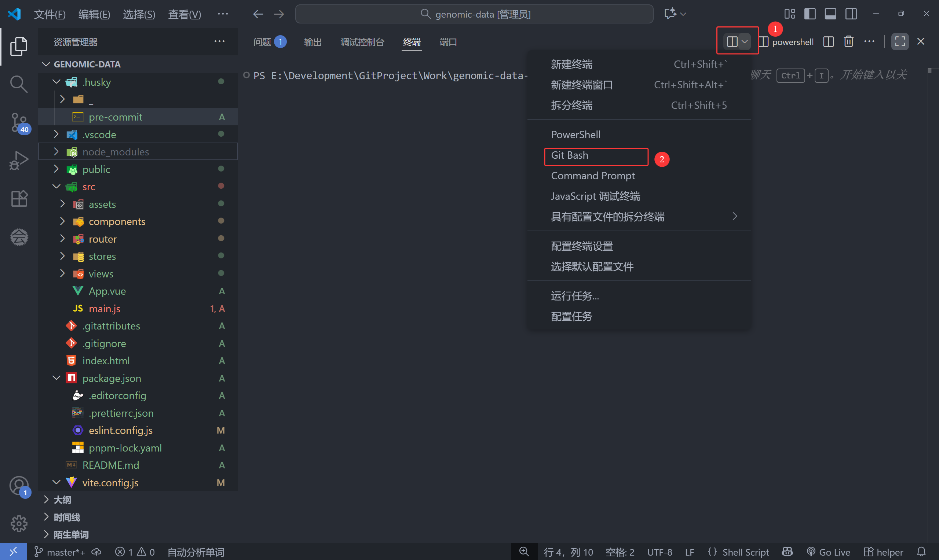Toggle bottom panel visibility in title bar

830,14
